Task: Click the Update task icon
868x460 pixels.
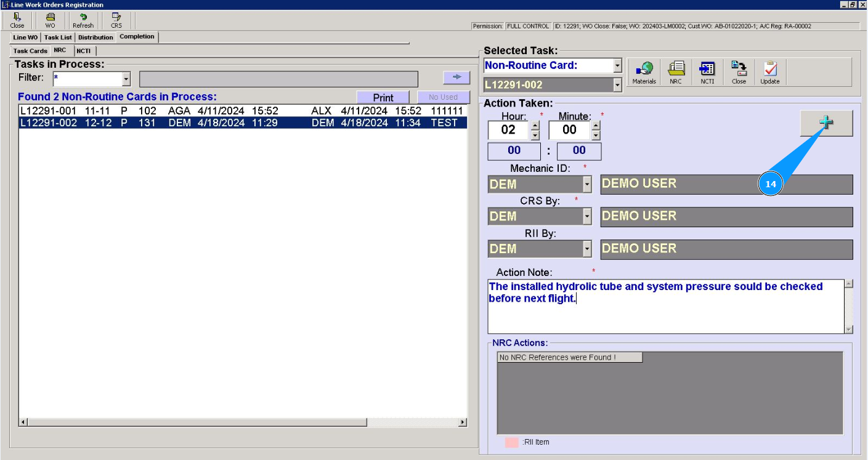Action: tap(770, 73)
